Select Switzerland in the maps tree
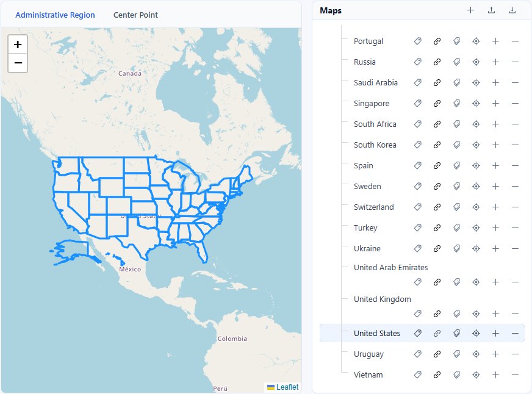Screen dimensions: 532x394 click(x=373, y=207)
